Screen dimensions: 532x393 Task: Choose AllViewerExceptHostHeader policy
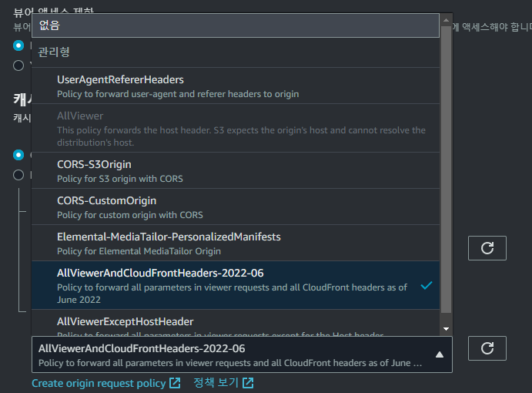coord(236,323)
